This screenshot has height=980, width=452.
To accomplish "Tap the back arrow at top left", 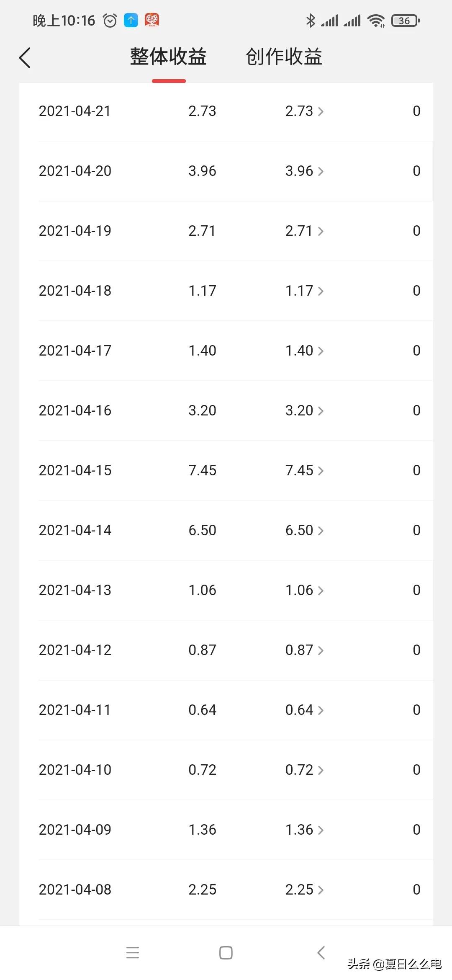I will 25,57.
